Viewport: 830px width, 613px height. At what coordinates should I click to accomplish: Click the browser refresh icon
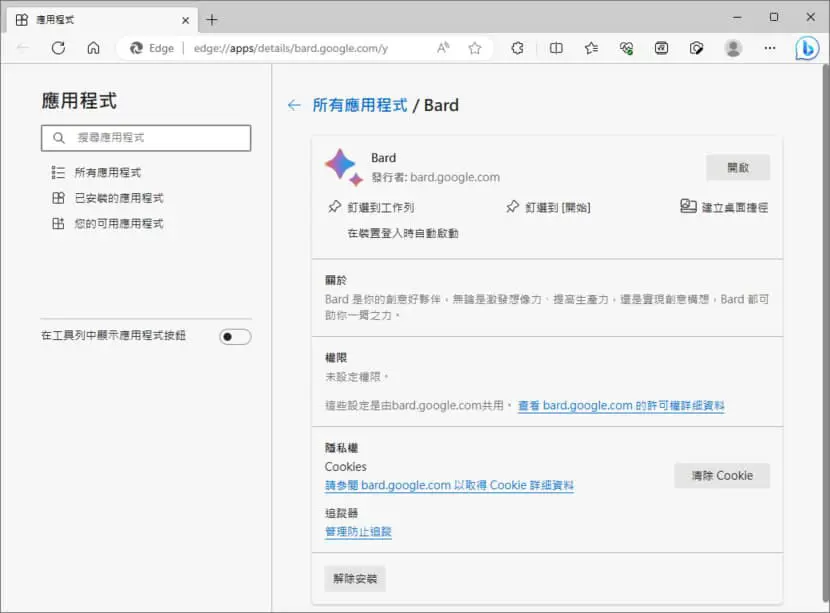point(58,48)
